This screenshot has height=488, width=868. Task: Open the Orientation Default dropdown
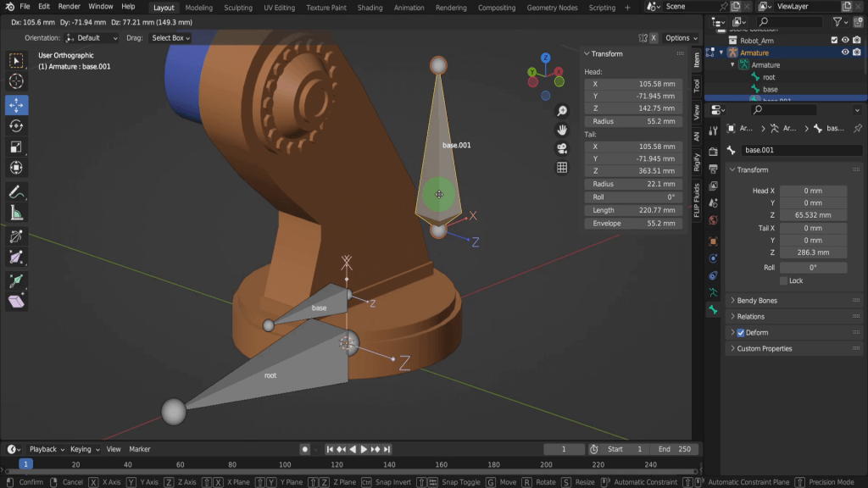tap(93, 38)
